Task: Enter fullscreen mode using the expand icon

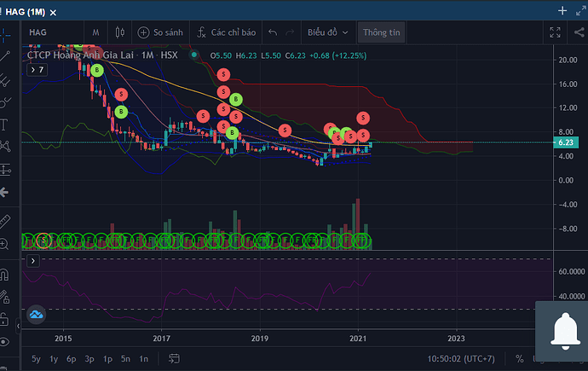Action: pyautogui.click(x=556, y=32)
